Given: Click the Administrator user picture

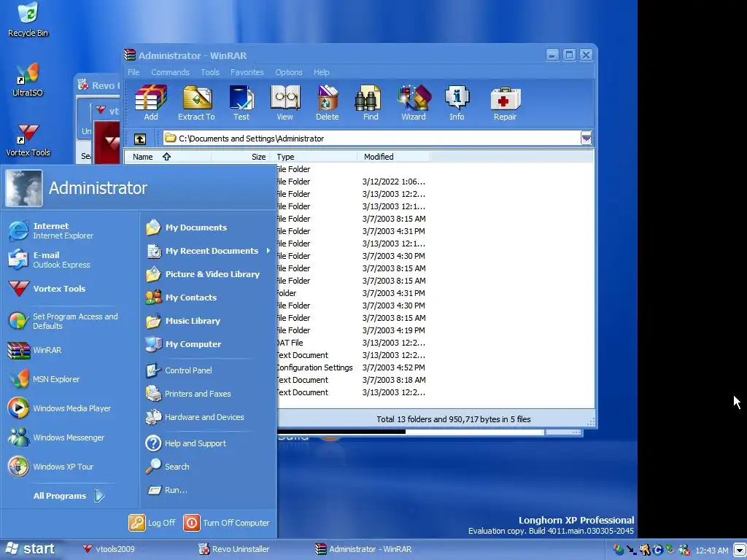Looking at the screenshot, I should [x=24, y=187].
